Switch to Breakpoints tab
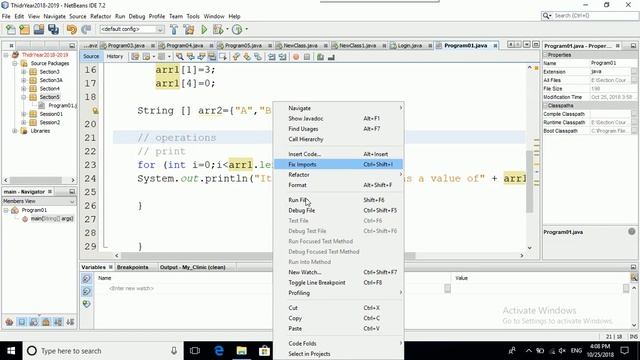This screenshot has width=640, height=360. click(x=133, y=267)
